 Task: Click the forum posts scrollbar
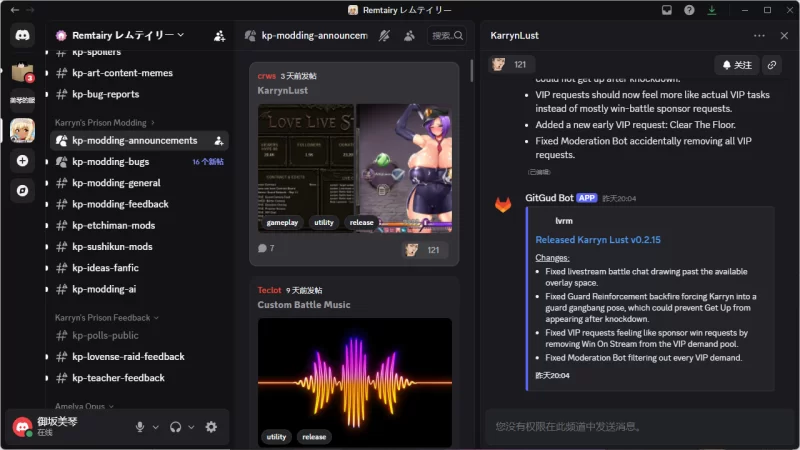[x=471, y=70]
